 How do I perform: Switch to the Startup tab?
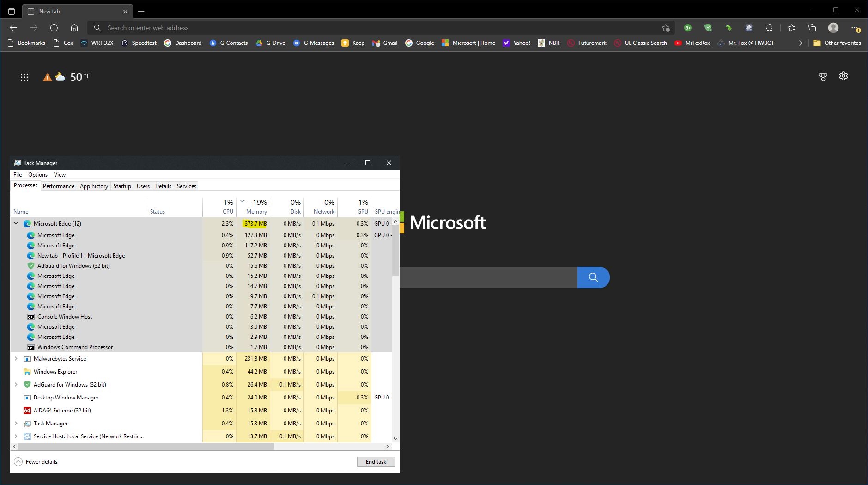(122, 186)
